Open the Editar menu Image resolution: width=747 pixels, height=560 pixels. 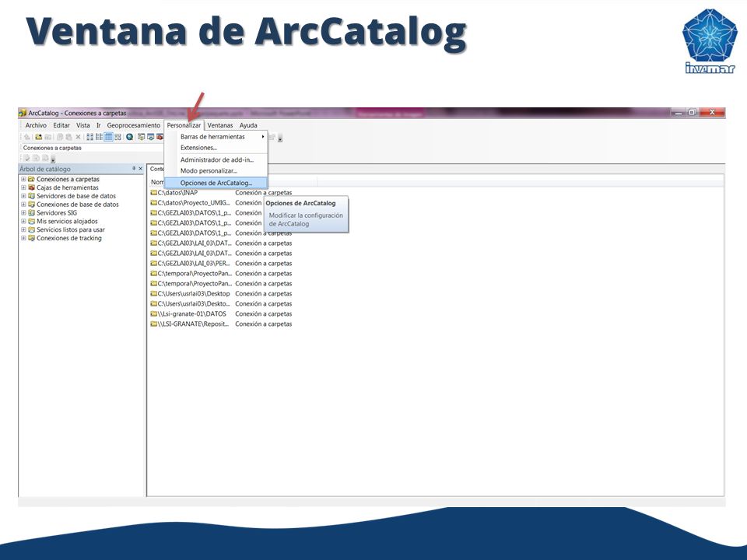coord(61,125)
